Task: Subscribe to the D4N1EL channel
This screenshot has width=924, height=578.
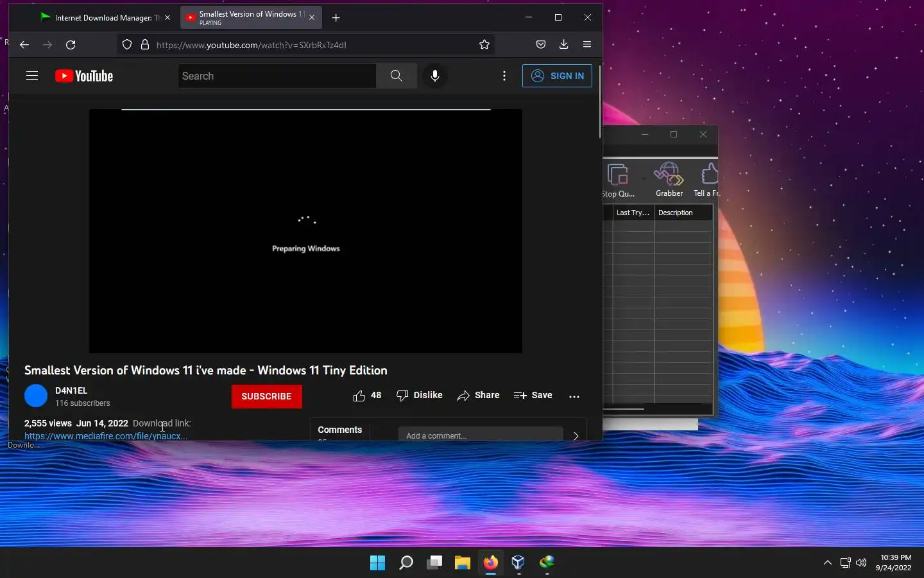Action: tap(266, 396)
